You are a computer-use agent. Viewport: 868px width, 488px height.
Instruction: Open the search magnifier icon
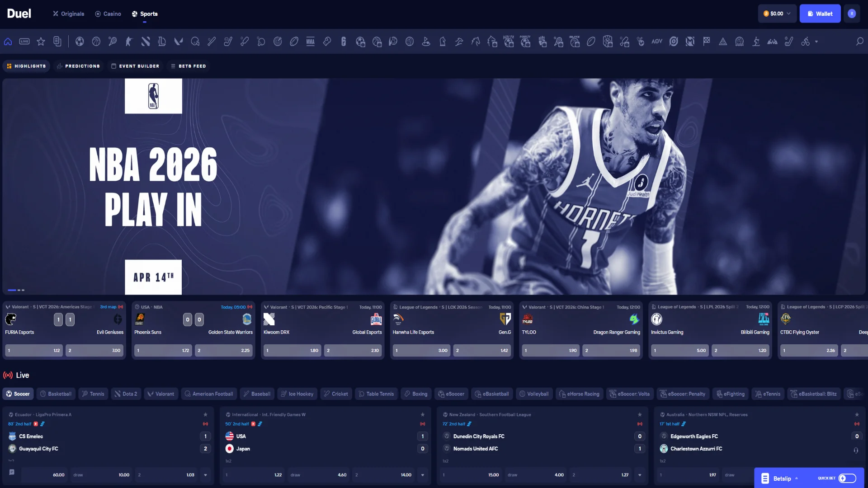[859, 42]
